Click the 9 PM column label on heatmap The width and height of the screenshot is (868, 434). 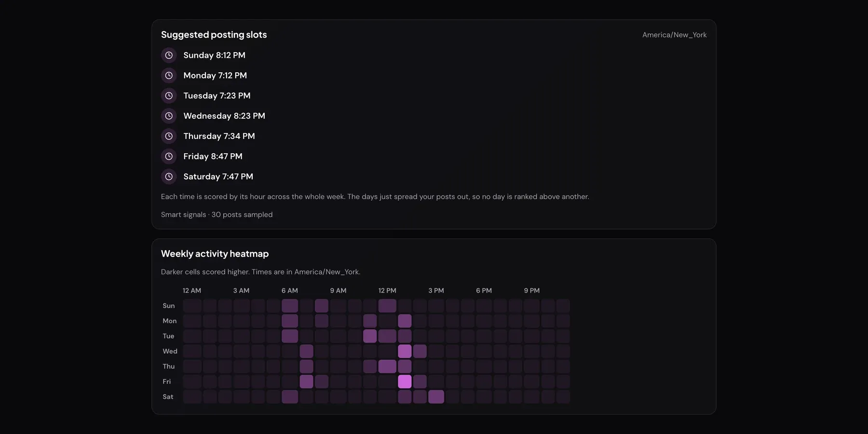click(x=532, y=291)
